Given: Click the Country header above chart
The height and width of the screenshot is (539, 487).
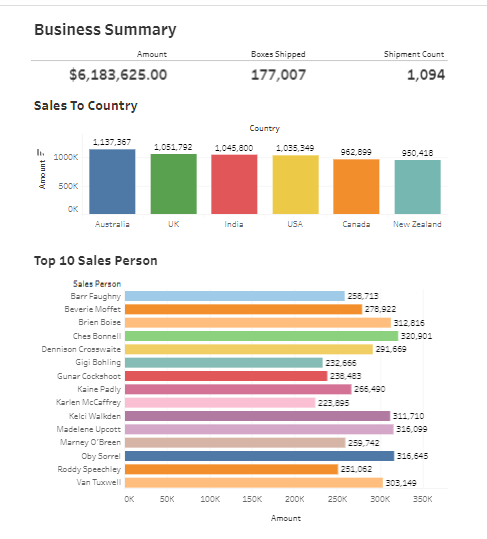Looking at the screenshot, I should coord(264,128).
